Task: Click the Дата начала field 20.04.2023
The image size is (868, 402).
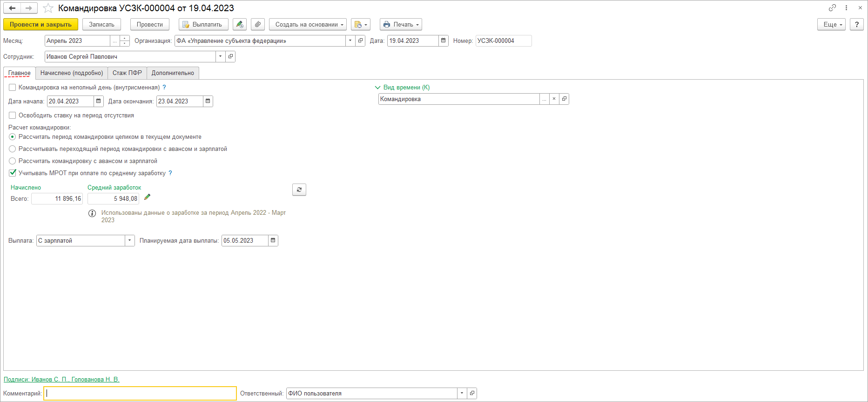Action: point(70,101)
